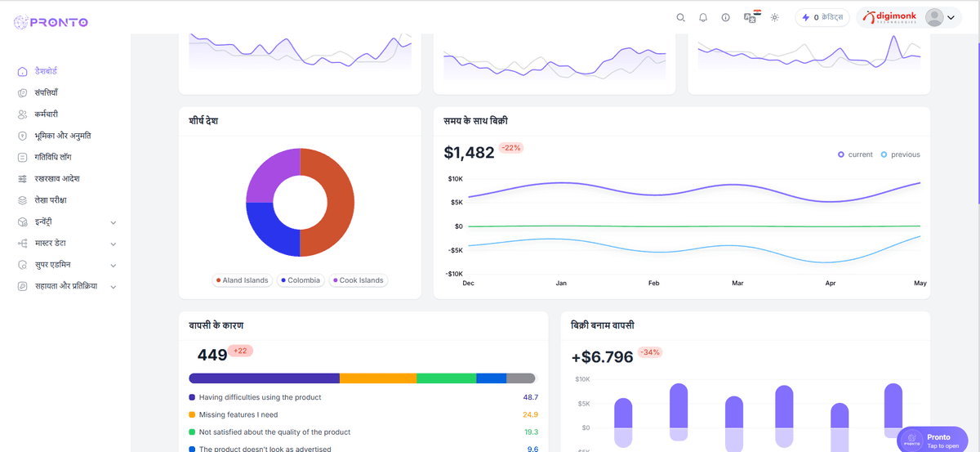Toggle the 'current' series in sales chart legend
The height and width of the screenshot is (452, 980).
click(x=855, y=154)
